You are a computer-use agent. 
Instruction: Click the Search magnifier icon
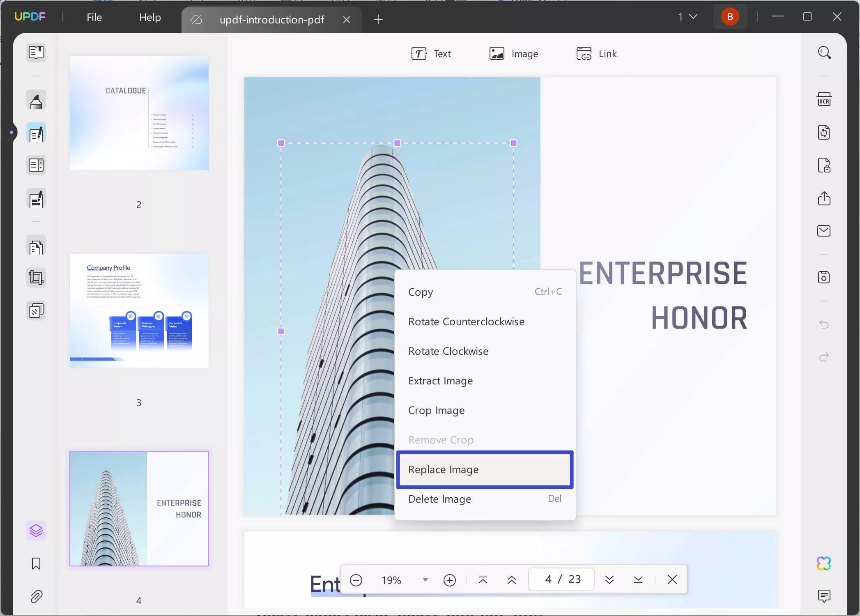coord(824,53)
